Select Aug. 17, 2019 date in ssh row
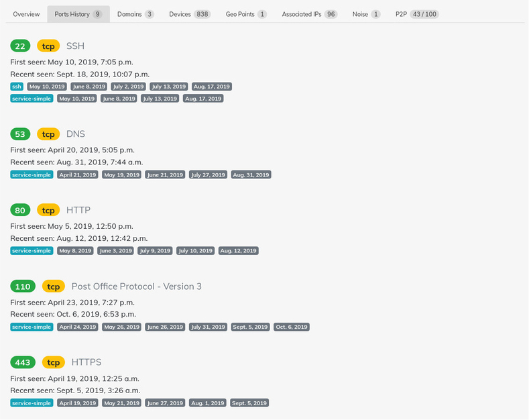The height and width of the screenshot is (420, 529). tap(211, 87)
